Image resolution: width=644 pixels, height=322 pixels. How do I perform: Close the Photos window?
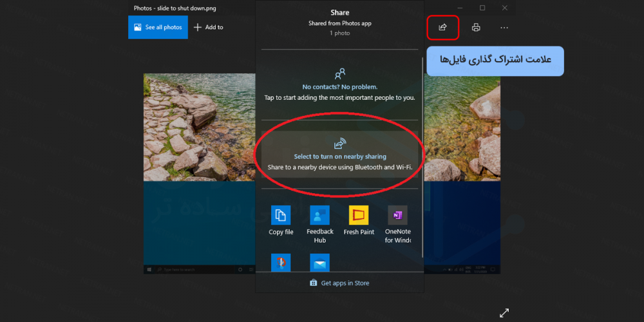coord(504,8)
